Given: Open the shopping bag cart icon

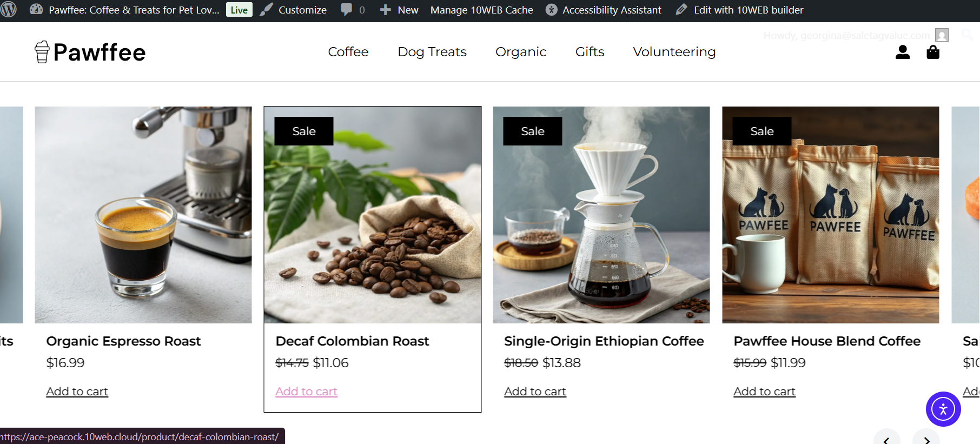Looking at the screenshot, I should 933,52.
